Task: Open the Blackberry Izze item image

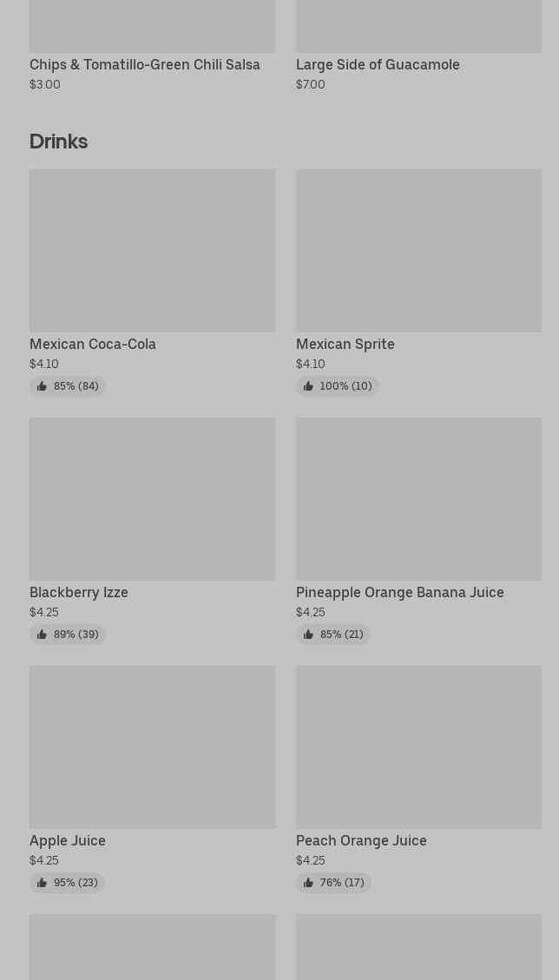Action: [152, 498]
